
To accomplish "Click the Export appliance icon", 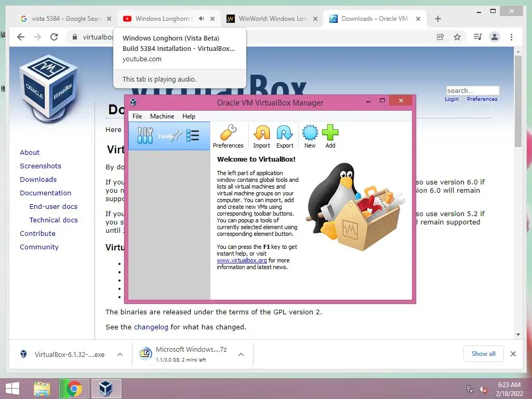I will [x=285, y=137].
